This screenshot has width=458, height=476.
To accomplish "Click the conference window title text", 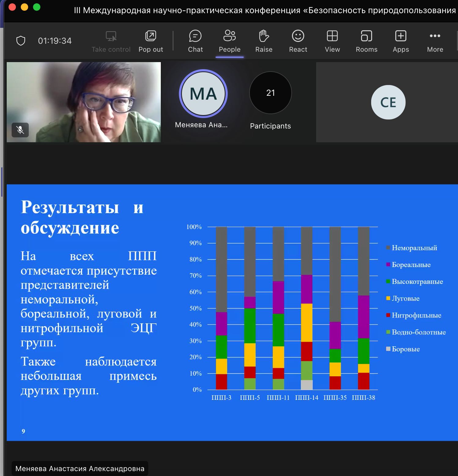I will point(265,10).
